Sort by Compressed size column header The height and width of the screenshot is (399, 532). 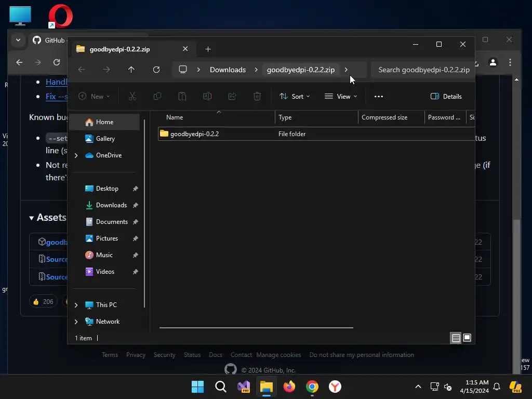pyautogui.click(x=392, y=117)
